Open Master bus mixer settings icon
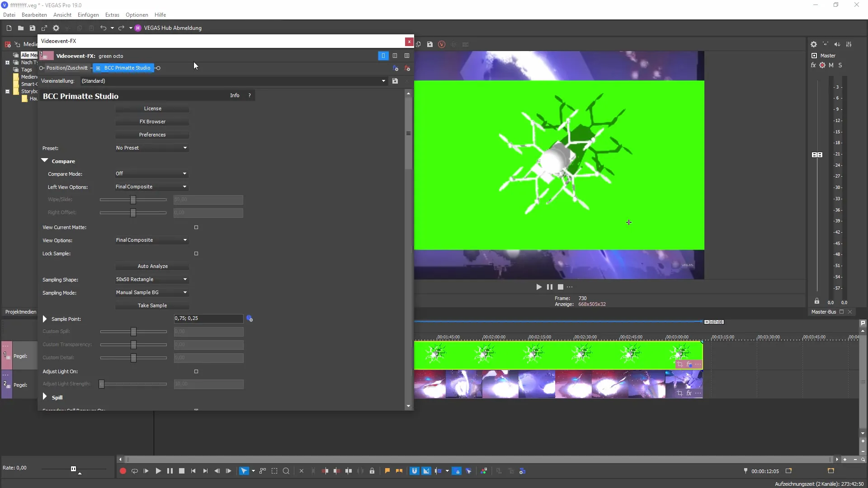Viewport: 868px width, 488px height. [x=849, y=44]
